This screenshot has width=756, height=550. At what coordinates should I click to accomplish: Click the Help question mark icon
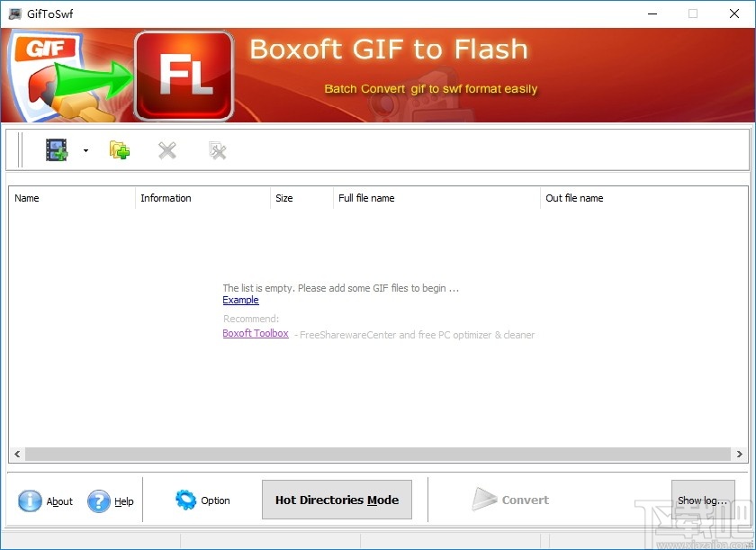99,500
